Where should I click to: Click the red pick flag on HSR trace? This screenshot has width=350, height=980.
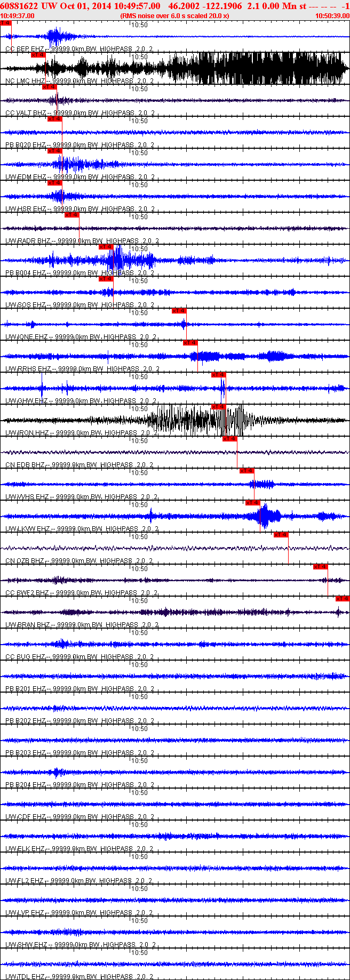[54, 183]
